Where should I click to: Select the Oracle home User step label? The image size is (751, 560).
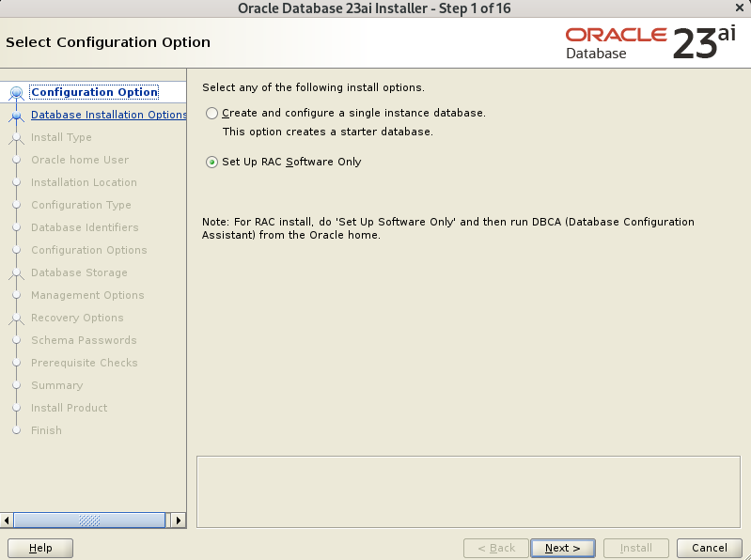80,160
